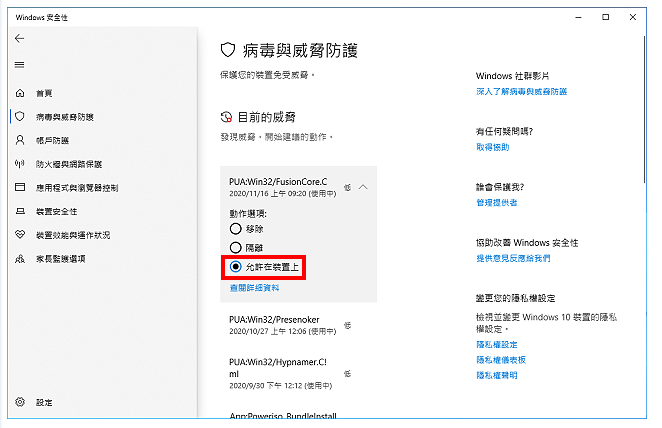This screenshot has height=428, width=662.
Task: Click the 目前的威脅 heading
Action: tap(266, 117)
